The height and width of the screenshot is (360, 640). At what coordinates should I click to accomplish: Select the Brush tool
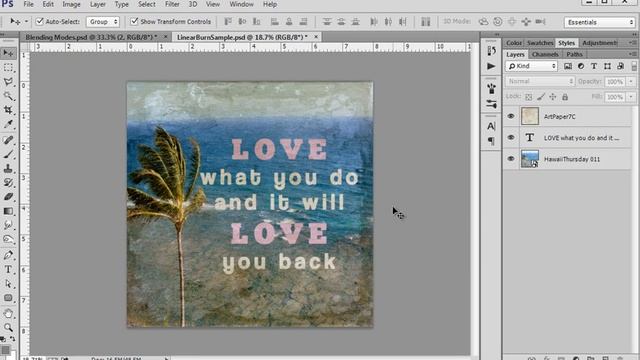click(x=8, y=154)
